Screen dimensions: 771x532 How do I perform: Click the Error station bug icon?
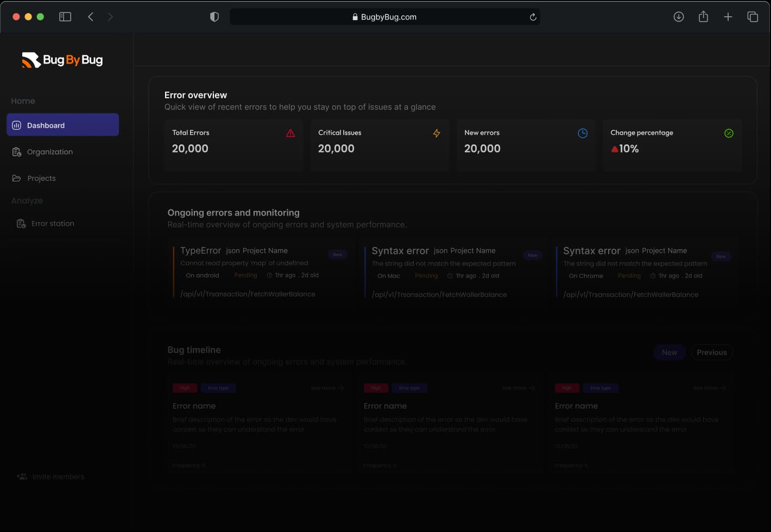pyautogui.click(x=21, y=223)
